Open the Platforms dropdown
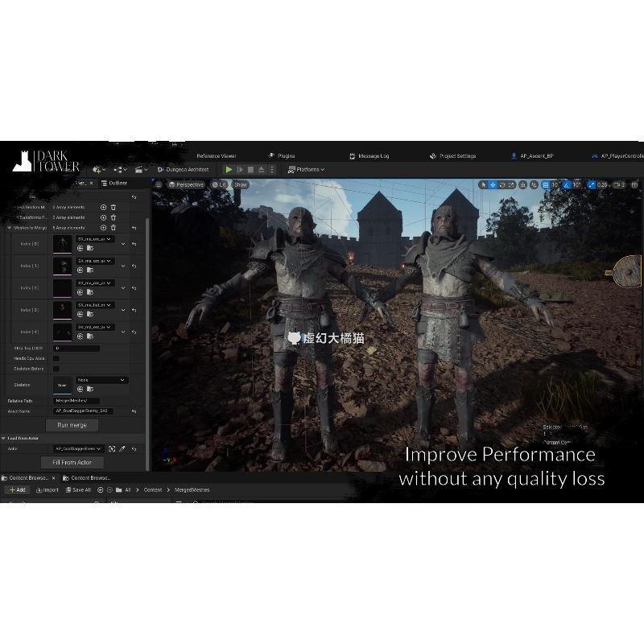Viewport: 644px width, 644px height. [x=307, y=169]
